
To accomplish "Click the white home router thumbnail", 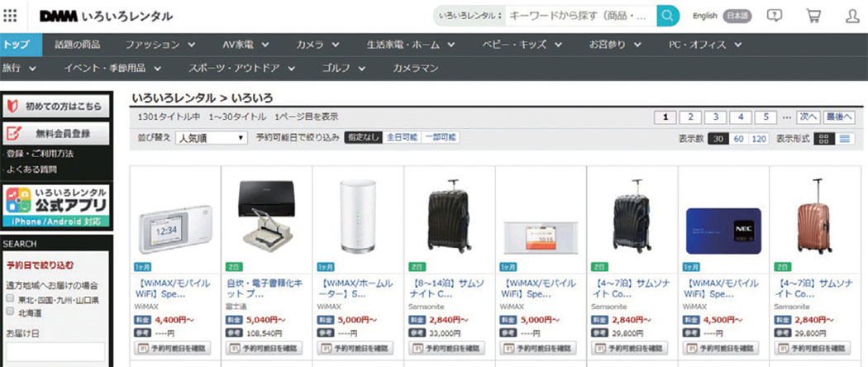I will coord(358,217).
